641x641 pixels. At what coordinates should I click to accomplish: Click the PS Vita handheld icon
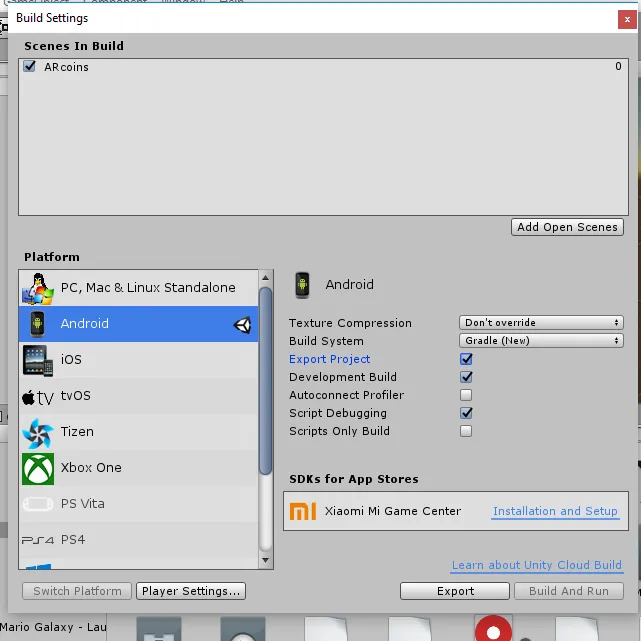tap(38, 504)
